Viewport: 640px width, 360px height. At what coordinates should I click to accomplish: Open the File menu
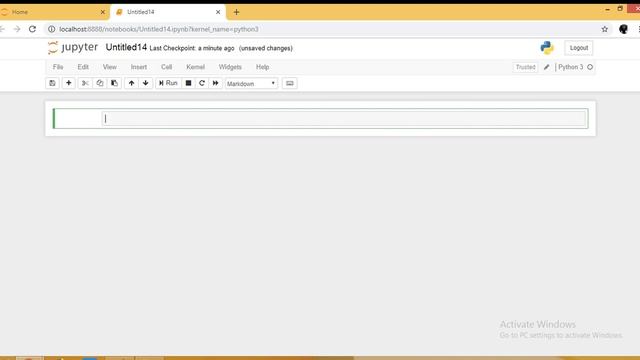point(58,67)
